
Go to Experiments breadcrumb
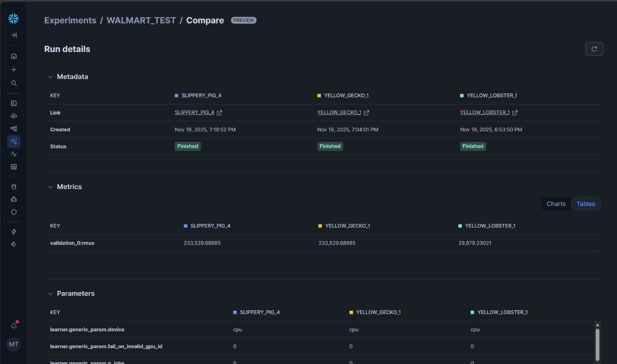pos(70,20)
